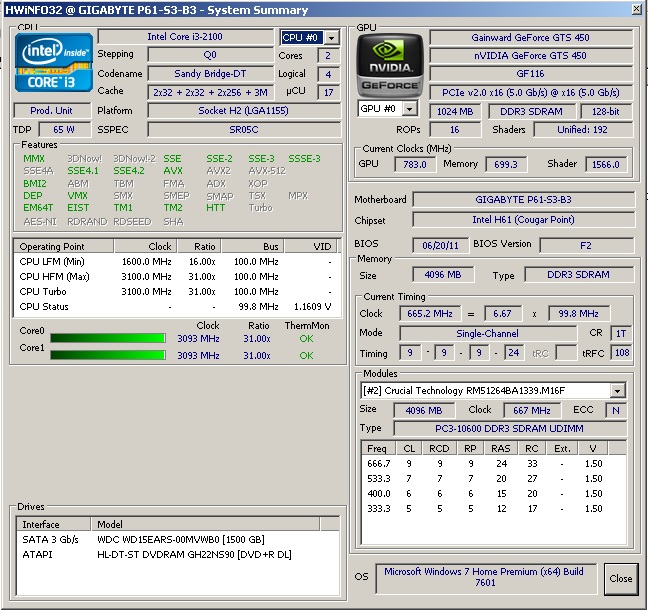Click the SSPEC field showing SR05C
This screenshot has height=610, width=648.
click(x=243, y=129)
